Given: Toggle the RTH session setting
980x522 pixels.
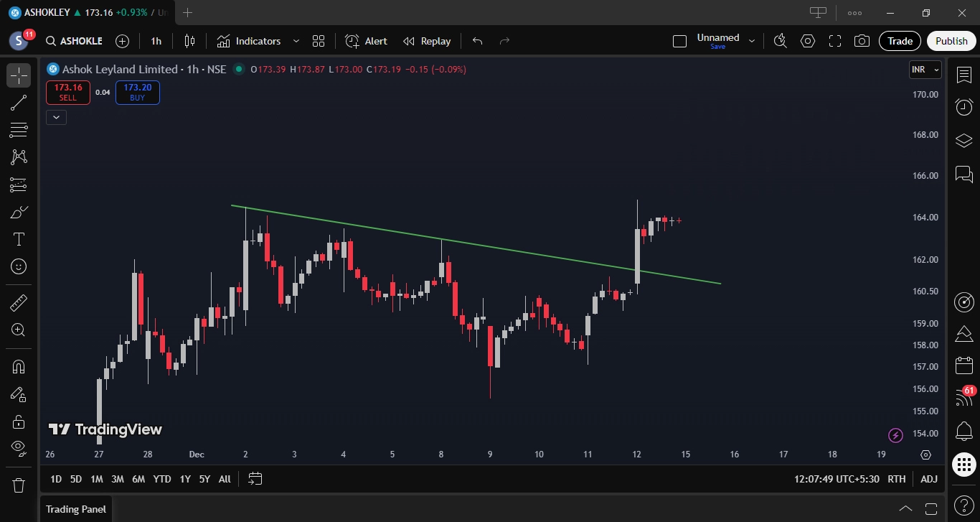Looking at the screenshot, I should click(896, 479).
